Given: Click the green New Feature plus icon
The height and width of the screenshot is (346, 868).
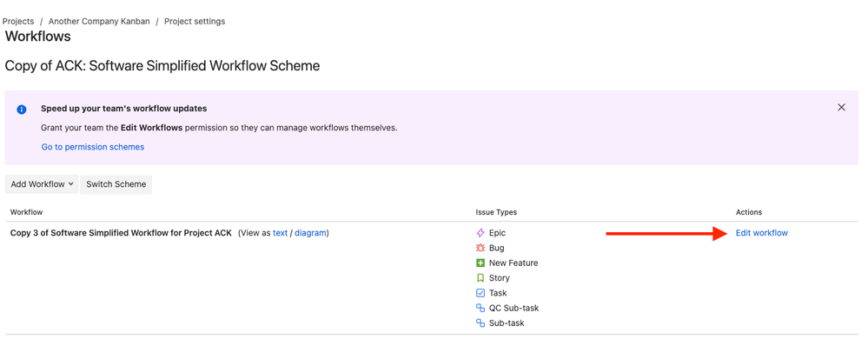Looking at the screenshot, I should point(480,263).
